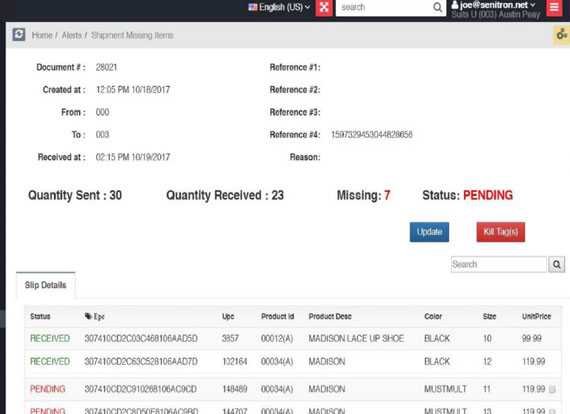Click the PENDING status value in red

[x=488, y=195]
